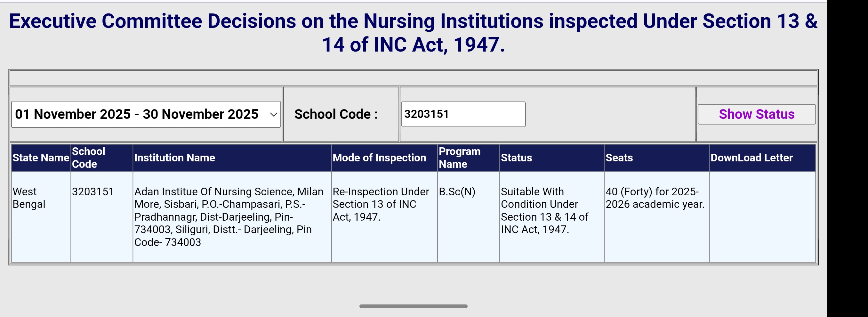Select the Mode of Inspection header
Screen dimensions: 868x317
(379, 158)
